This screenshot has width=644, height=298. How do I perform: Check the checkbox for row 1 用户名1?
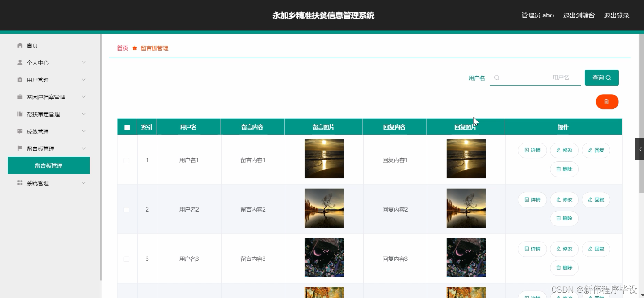[x=126, y=160]
